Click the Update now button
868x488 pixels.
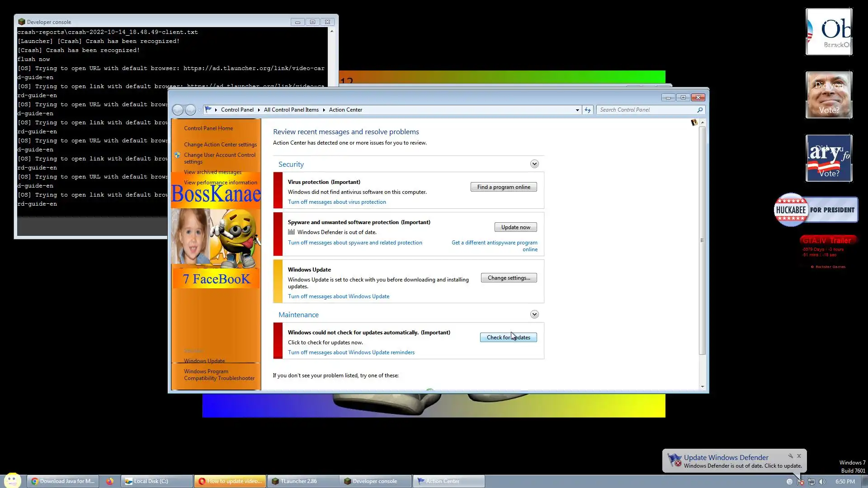click(x=515, y=227)
